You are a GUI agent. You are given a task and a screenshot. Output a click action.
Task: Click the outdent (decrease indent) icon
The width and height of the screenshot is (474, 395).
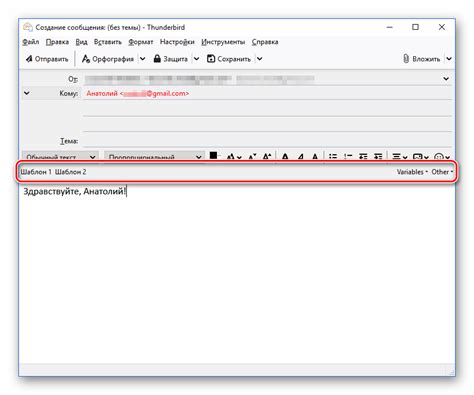tap(363, 156)
